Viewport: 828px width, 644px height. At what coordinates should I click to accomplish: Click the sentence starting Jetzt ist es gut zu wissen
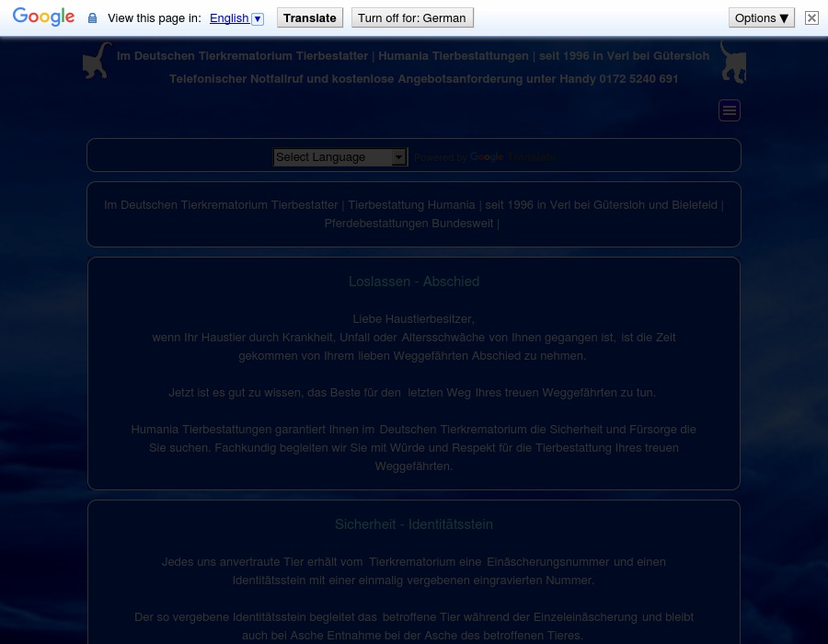[x=412, y=393]
